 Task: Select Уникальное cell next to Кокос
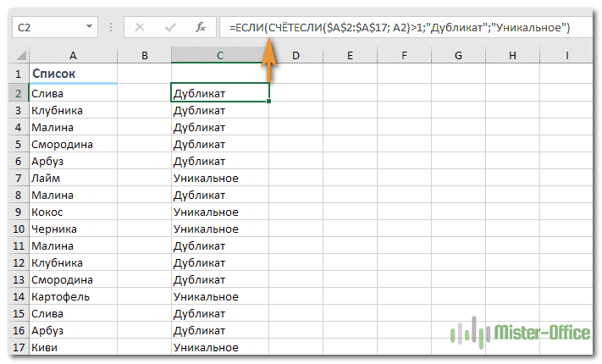[219, 212]
